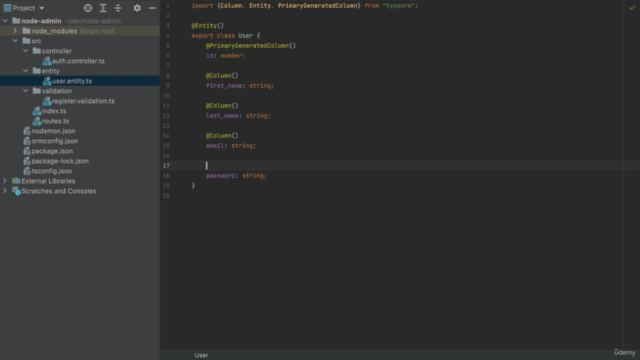Click the nodemon.json file icon
This screenshot has height=360, width=640.
pos(27,131)
